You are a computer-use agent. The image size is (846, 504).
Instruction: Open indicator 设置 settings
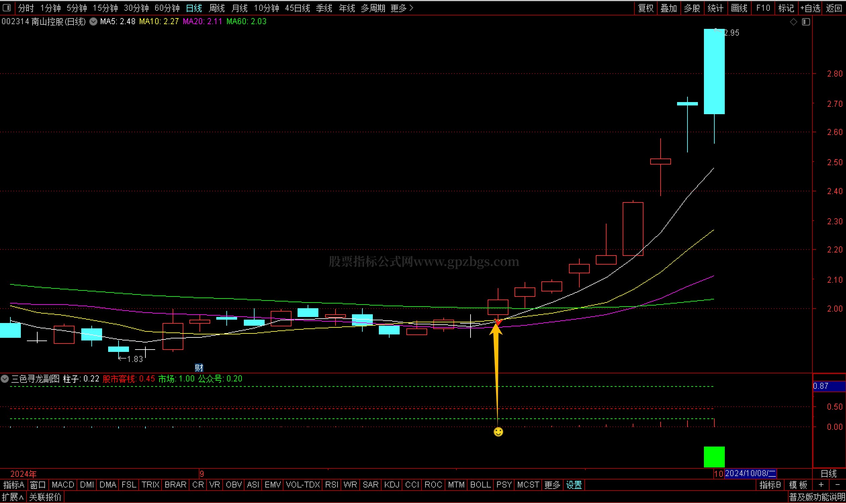(x=574, y=485)
